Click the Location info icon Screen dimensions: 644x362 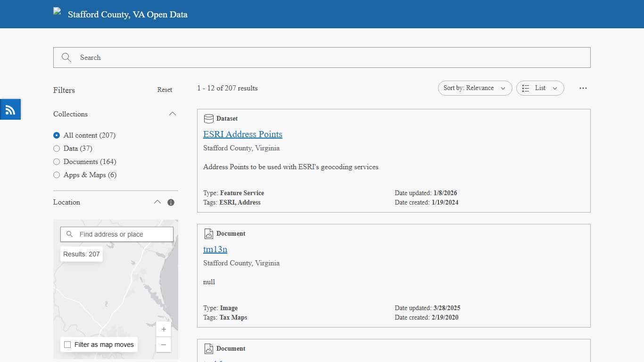[x=171, y=202]
